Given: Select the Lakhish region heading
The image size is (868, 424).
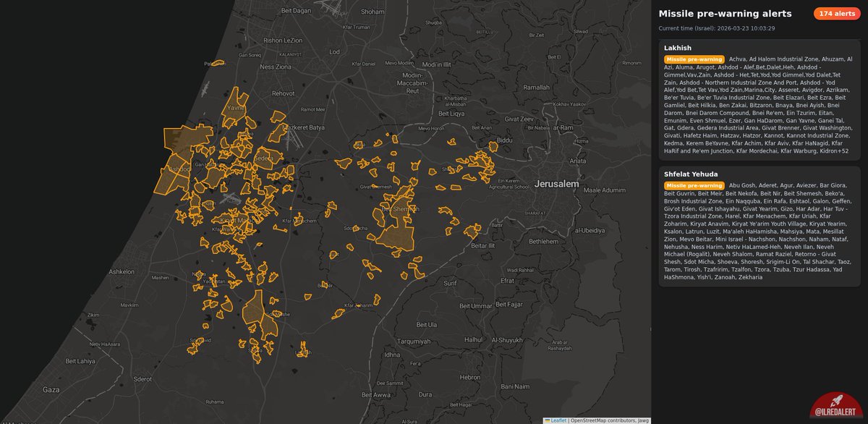Looking at the screenshot, I should (x=676, y=48).
